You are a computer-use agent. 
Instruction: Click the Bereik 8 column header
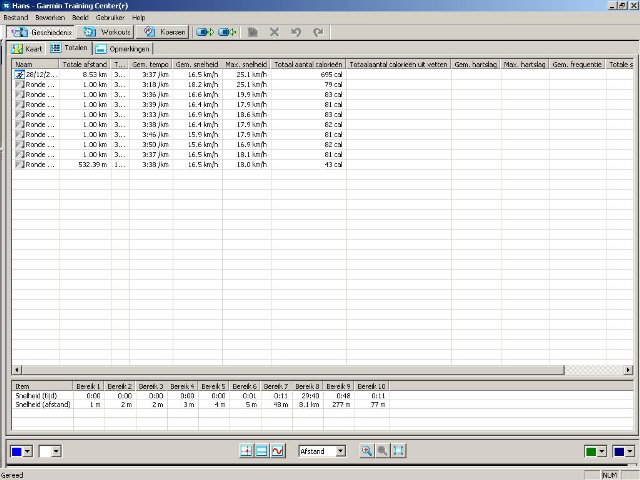308,386
